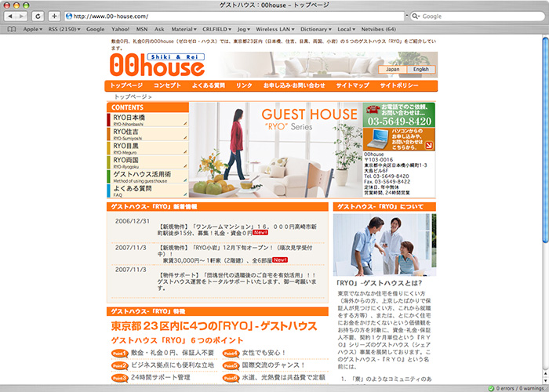Click the arrow icon on the orange inquiry banner
This screenshot has height=392, width=549.
(x=429, y=145)
